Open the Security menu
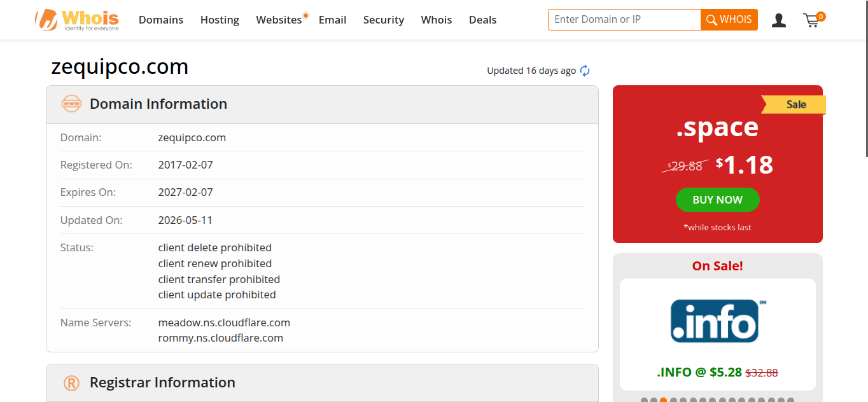Viewport: 868px width, 402px height. click(x=384, y=20)
